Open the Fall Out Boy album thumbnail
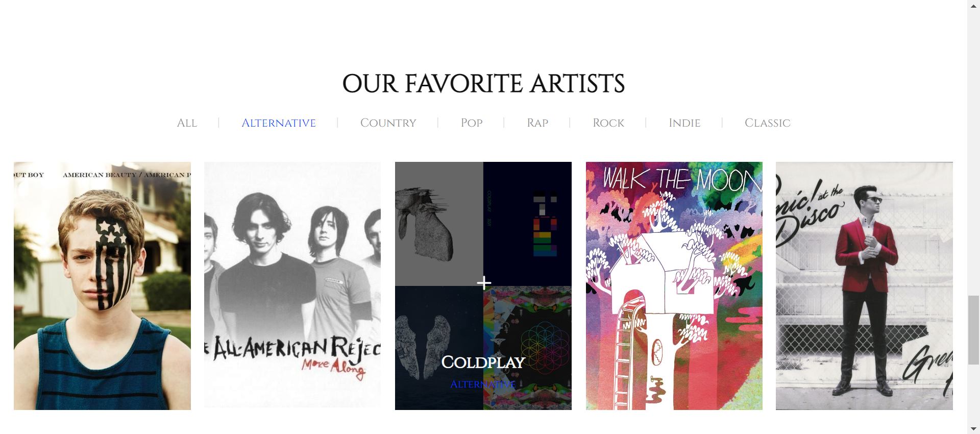Viewport: 980px width, 434px height. 102,286
